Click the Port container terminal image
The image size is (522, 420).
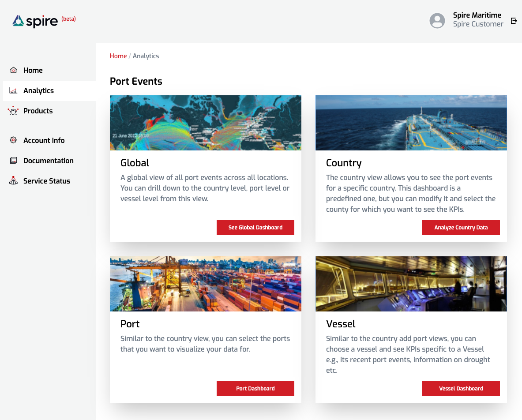tap(206, 284)
